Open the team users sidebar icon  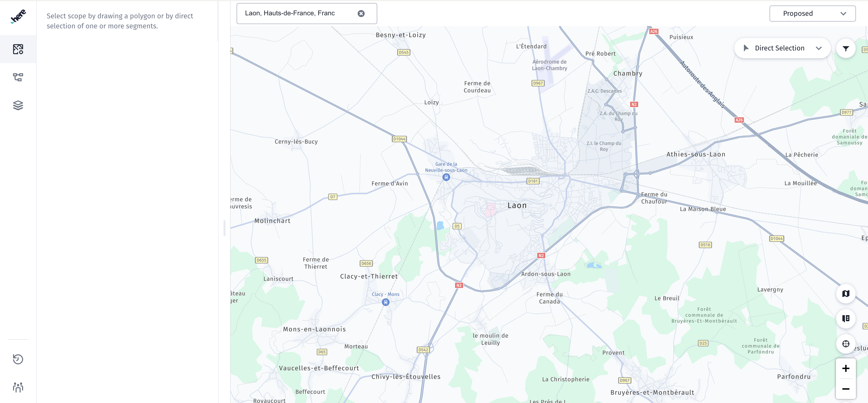click(18, 387)
